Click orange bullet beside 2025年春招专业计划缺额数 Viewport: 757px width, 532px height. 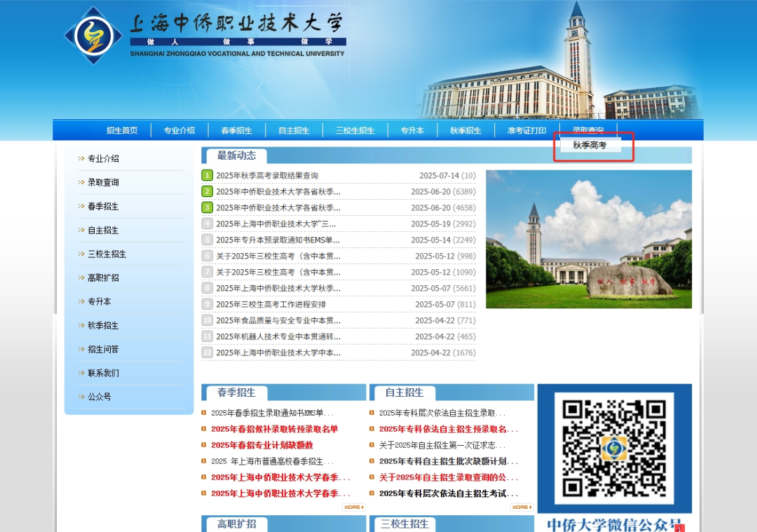(x=204, y=444)
